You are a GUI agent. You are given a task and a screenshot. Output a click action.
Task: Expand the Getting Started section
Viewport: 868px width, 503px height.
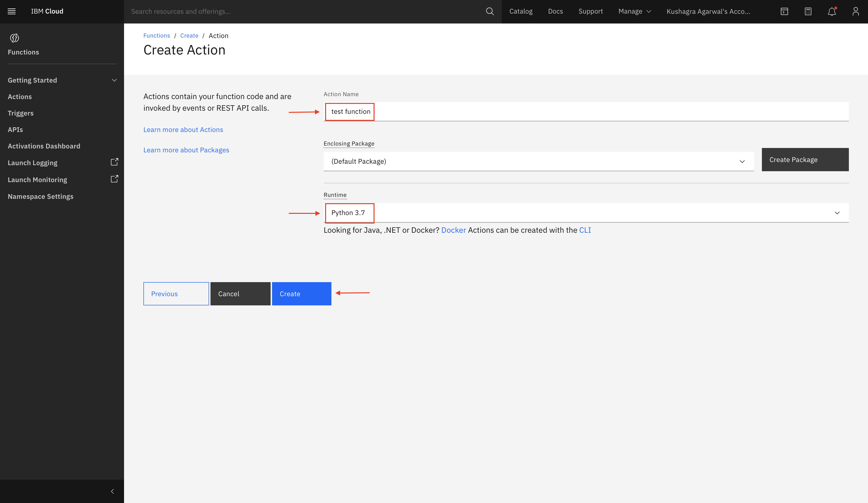(114, 80)
